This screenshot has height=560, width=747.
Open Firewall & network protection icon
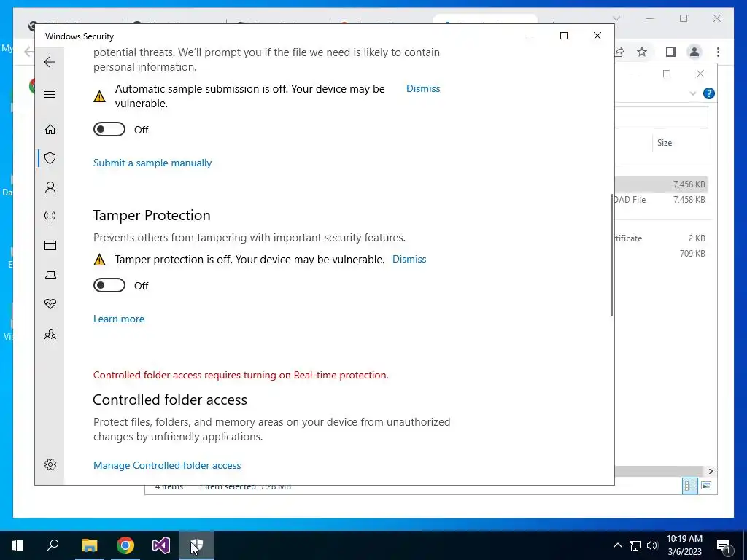pyautogui.click(x=50, y=217)
